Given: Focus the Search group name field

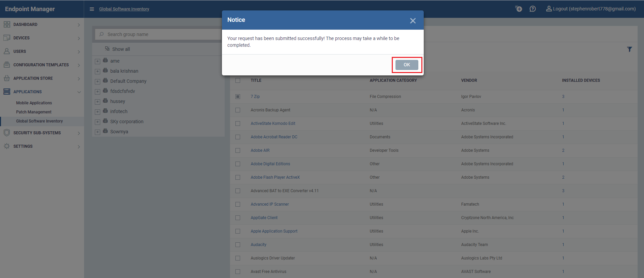Looking at the screenshot, I should pos(159,34).
